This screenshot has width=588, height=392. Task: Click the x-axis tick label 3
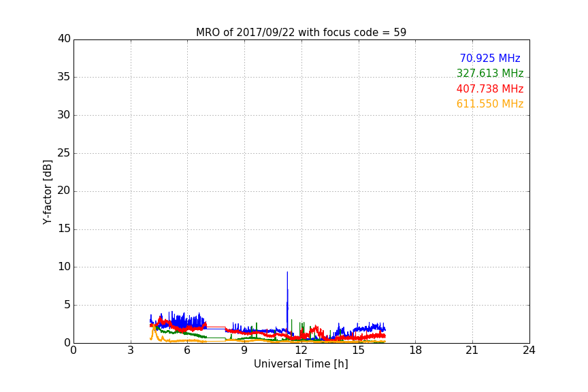coord(131,350)
